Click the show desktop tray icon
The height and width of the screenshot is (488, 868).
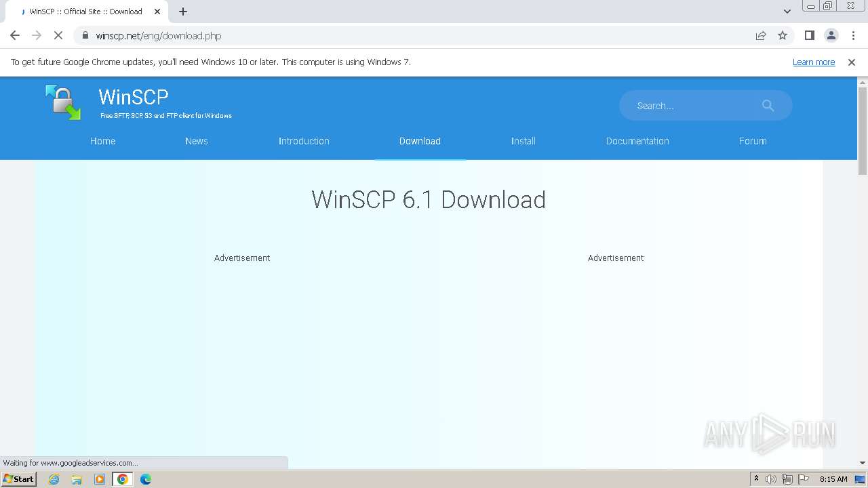pyautogui.click(x=861, y=479)
